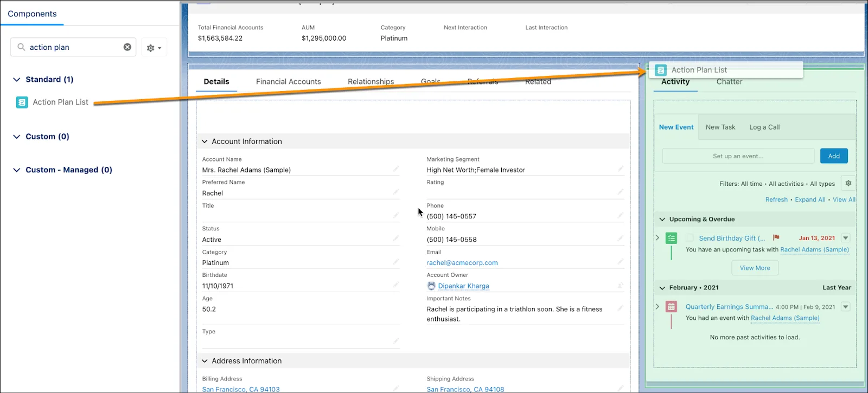Open dropdown for Send Birthday Gift task

pos(845,238)
